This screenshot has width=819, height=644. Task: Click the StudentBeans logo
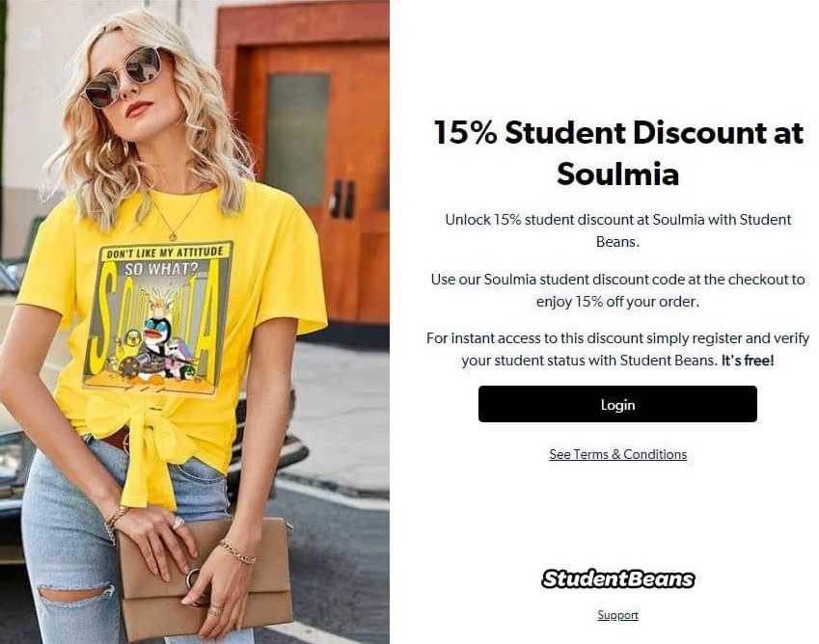(x=618, y=578)
